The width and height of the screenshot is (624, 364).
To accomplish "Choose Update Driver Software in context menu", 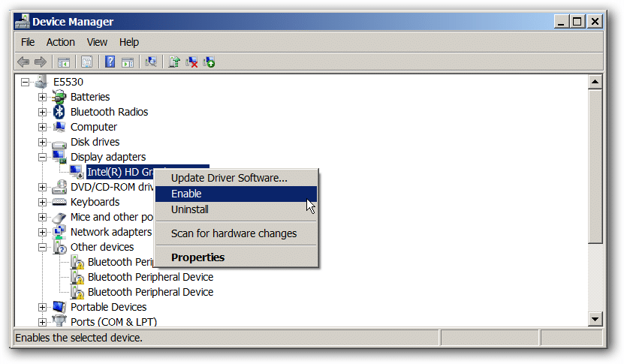I will coord(229,178).
